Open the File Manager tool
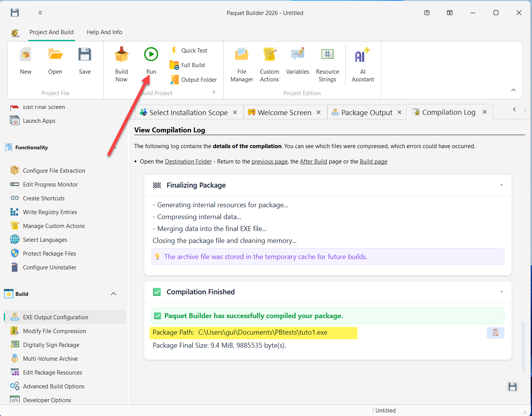 [242, 63]
